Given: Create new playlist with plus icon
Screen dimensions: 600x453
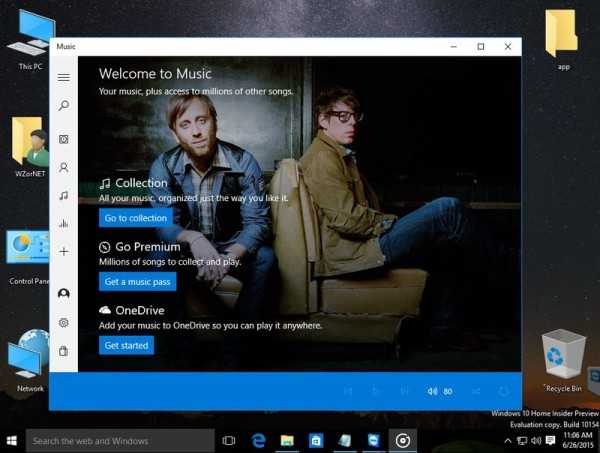Looking at the screenshot, I should click(x=64, y=251).
